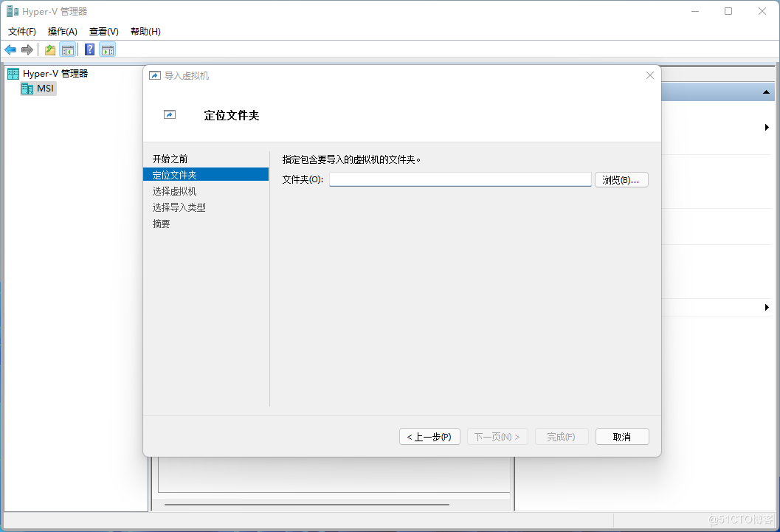Collapse the Actions pane section header arrow

pos(766,92)
